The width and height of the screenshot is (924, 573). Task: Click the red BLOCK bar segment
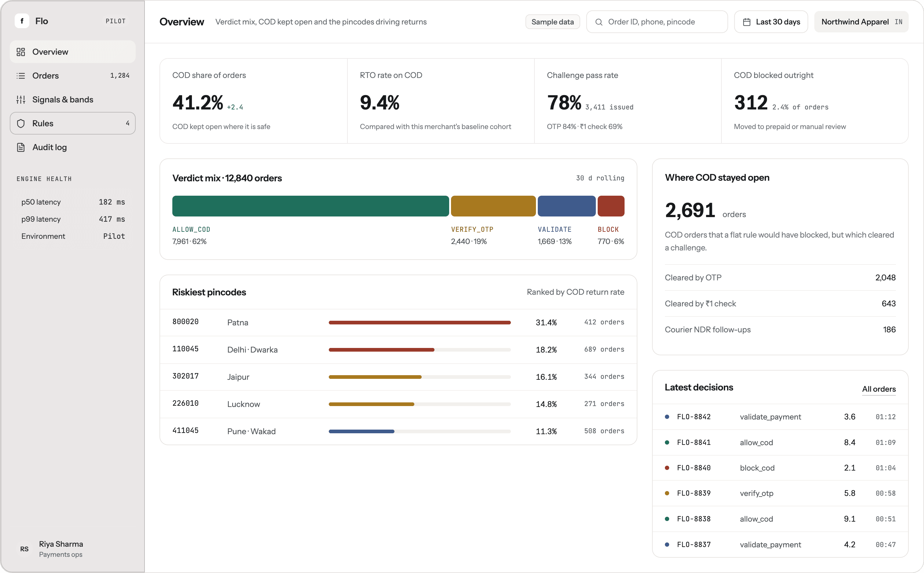tap(611, 206)
